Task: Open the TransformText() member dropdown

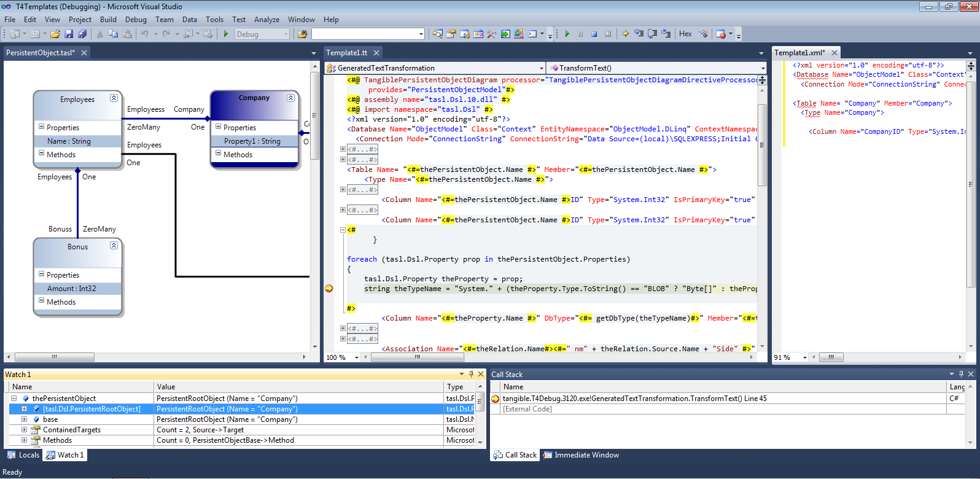Action: pos(763,68)
